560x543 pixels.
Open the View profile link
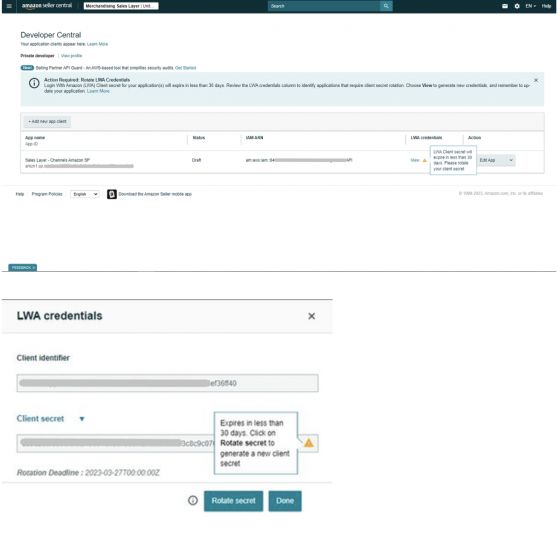coord(71,56)
